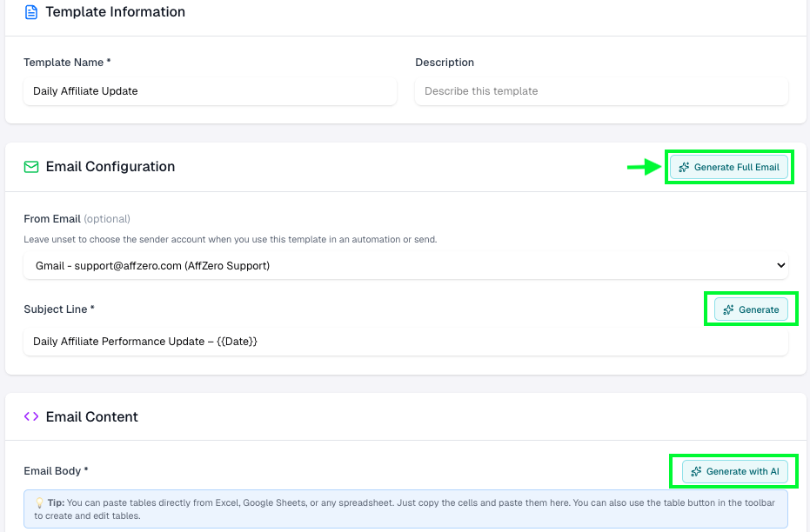This screenshot has height=532, width=810.
Task: Click the Template Name input field
Action: click(x=210, y=91)
